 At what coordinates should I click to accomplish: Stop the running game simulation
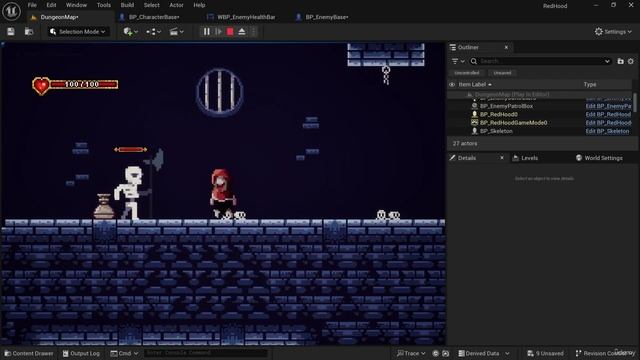point(230,31)
